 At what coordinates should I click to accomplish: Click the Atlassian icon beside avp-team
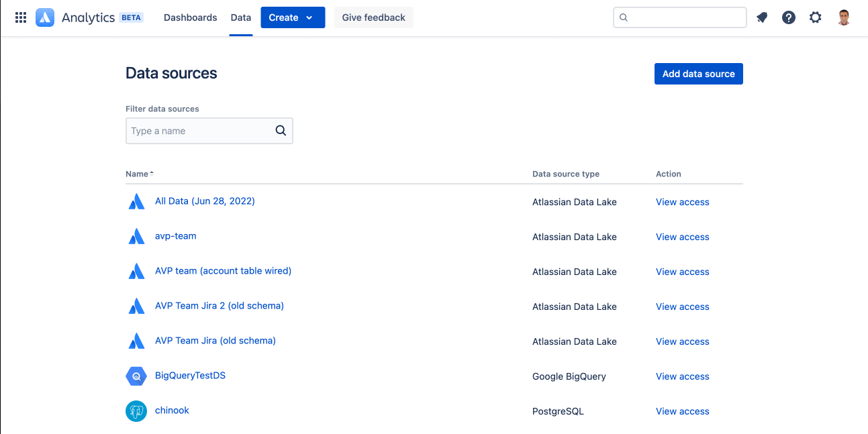pos(136,236)
